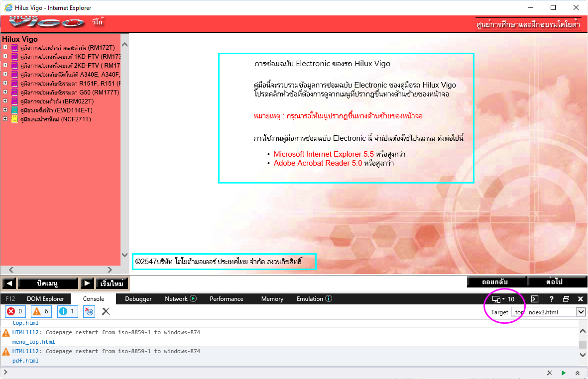
Task: Click the book icon beside RM172T
Action: click(14, 48)
